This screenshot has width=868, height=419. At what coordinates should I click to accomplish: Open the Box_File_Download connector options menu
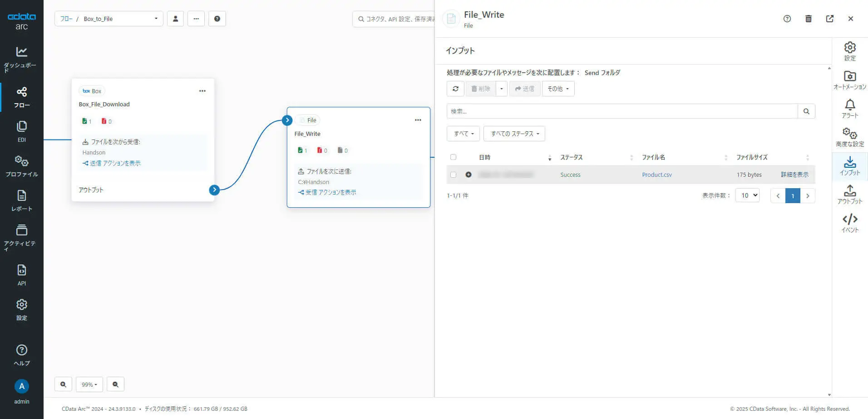pyautogui.click(x=202, y=91)
